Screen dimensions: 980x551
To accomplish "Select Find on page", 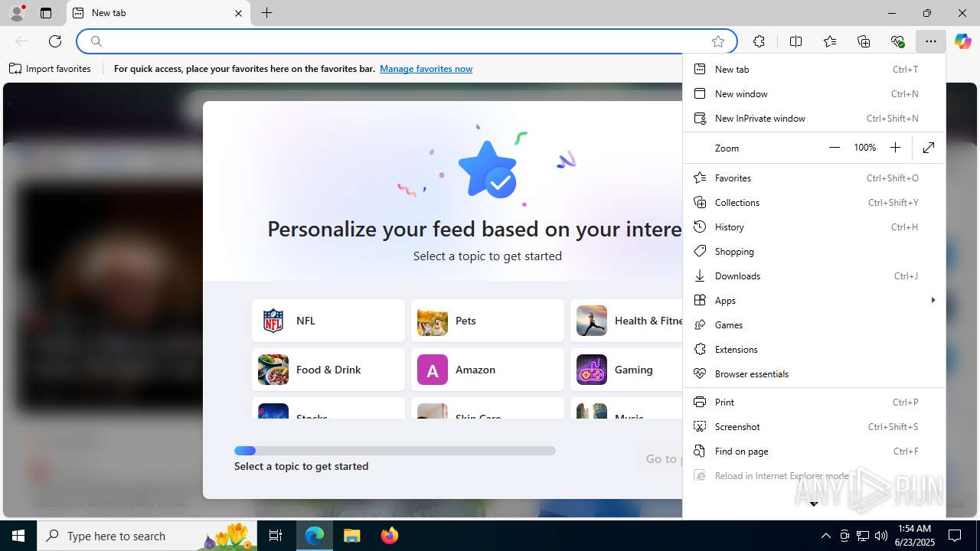I will [x=814, y=451].
